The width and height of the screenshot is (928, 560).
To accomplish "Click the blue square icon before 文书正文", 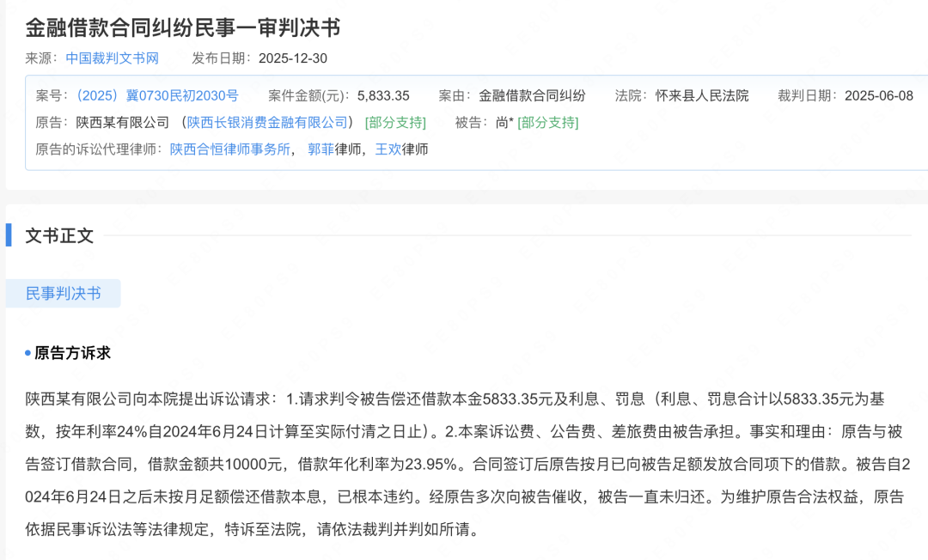I will pos(9,236).
